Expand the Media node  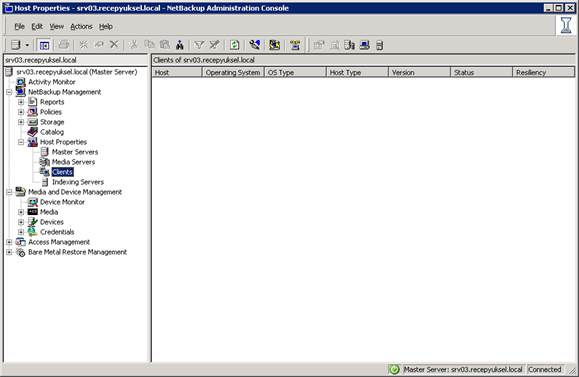pyautogui.click(x=21, y=212)
